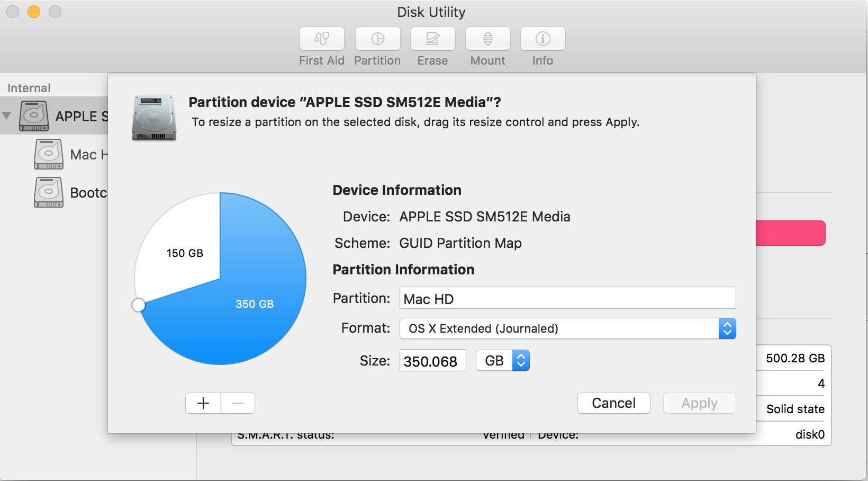
Task: Click the Partition name text field
Action: [567, 298]
